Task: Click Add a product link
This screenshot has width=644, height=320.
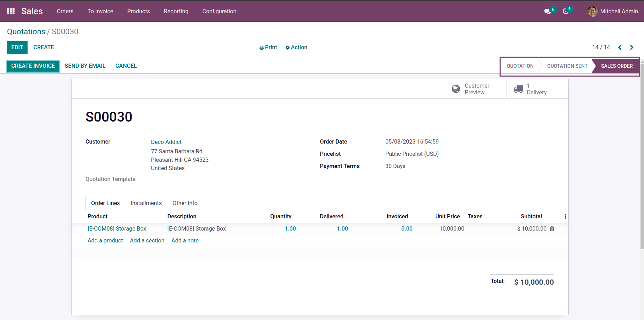Action: 105,241
